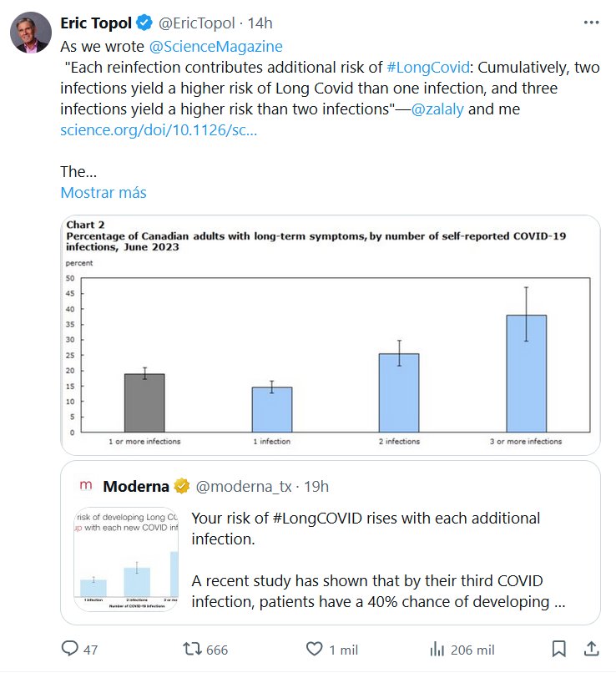Open the Canadian adults Chart 2 image

pyautogui.click(x=330, y=334)
